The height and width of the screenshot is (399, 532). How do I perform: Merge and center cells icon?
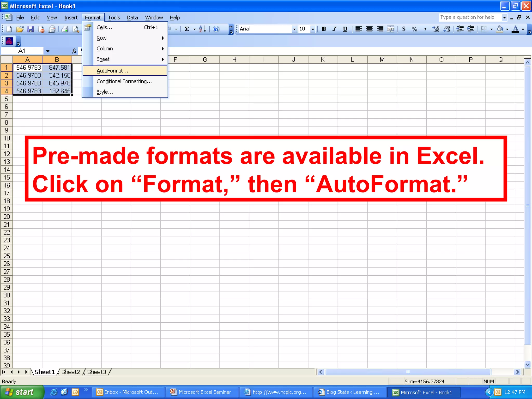[391, 29]
